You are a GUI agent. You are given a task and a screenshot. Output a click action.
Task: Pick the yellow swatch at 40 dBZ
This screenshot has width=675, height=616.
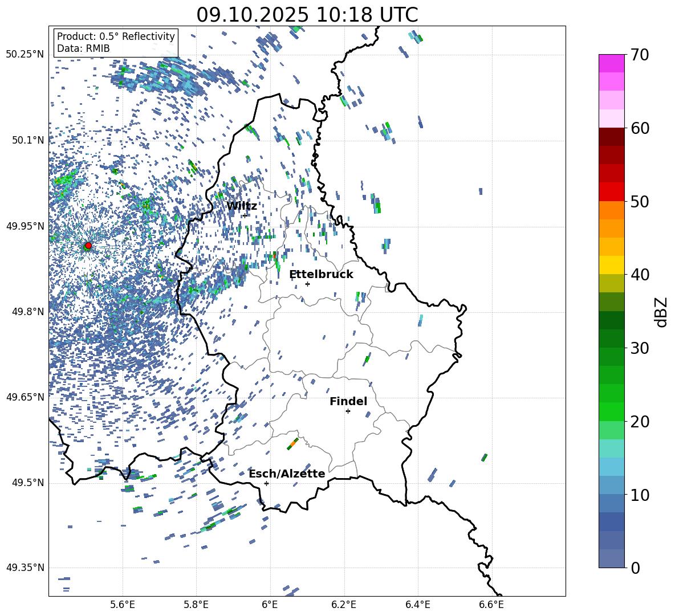tap(611, 265)
